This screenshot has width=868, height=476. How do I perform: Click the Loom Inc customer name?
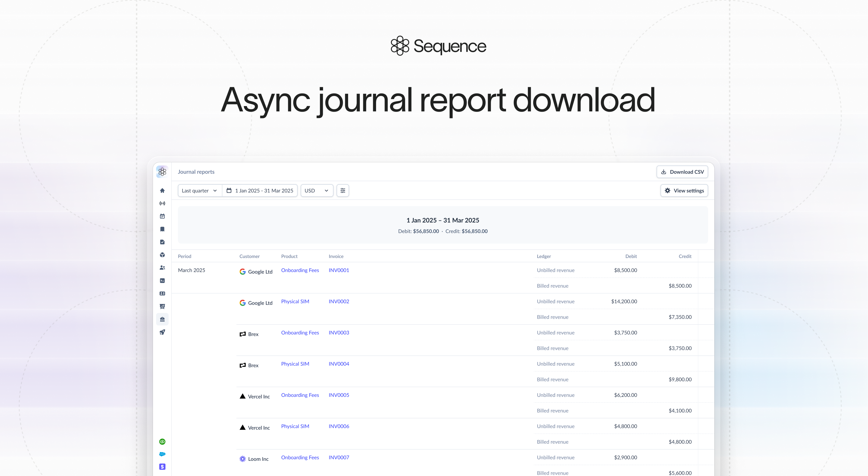click(x=258, y=459)
